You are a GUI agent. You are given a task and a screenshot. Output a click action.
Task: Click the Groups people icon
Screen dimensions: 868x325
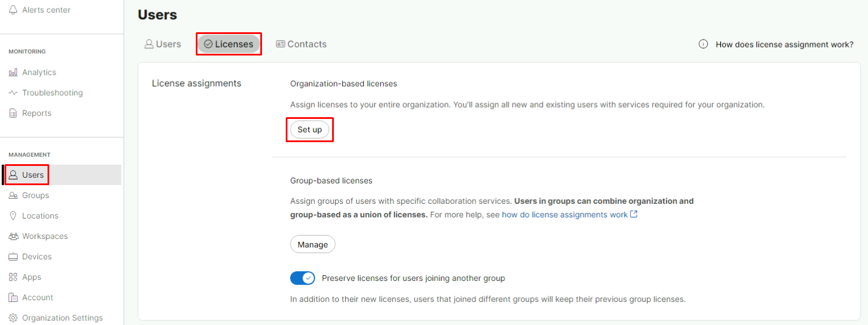click(x=13, y=195)
